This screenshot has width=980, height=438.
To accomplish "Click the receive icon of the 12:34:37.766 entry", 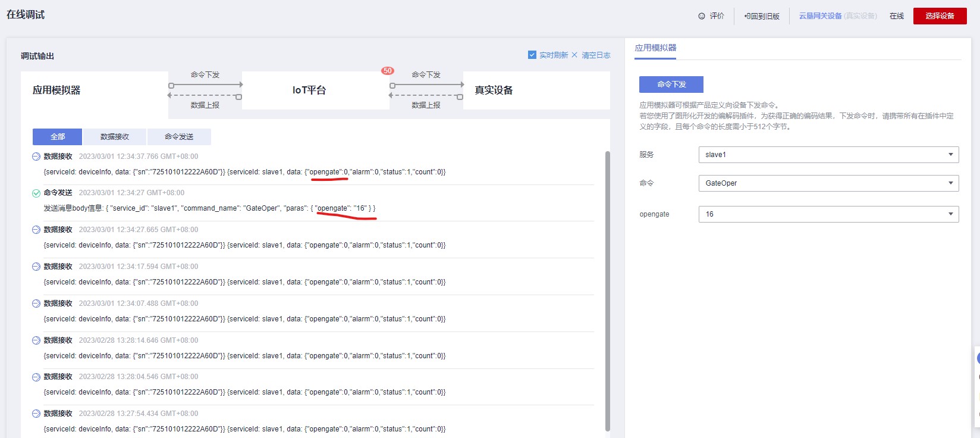I will 36,157.
